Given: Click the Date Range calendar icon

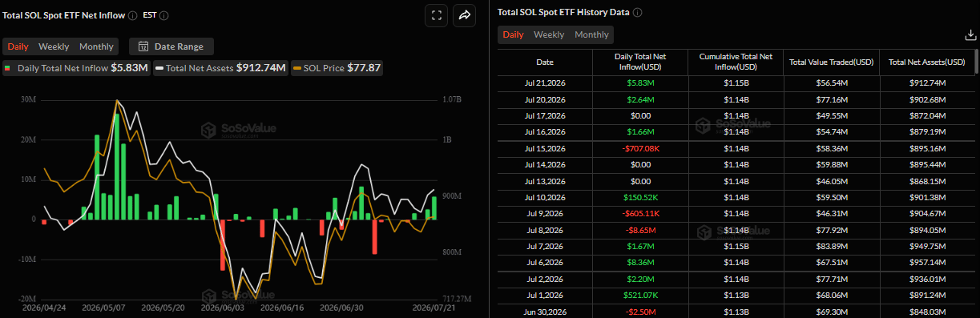Looking at the screenshot, I should 143,46.
